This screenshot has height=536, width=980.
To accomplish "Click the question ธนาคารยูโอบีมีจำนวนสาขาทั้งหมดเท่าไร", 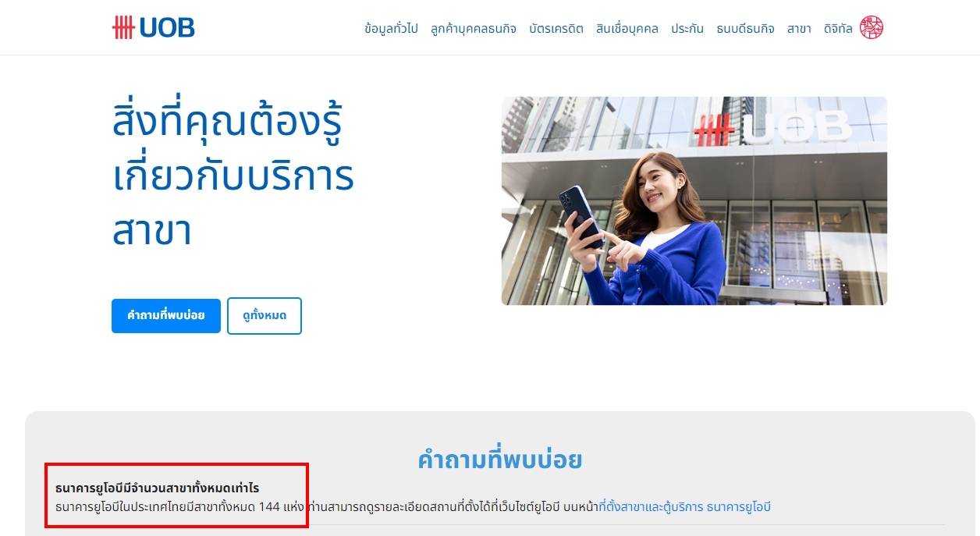I will click(x=157, y=488).
